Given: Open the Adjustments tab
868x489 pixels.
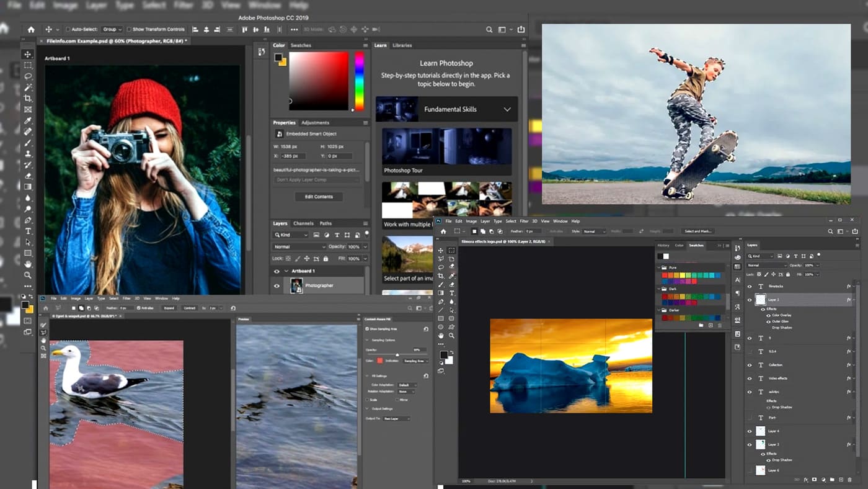Looking at the screenshot, I should pyautogui.click(x=315, y=123).
